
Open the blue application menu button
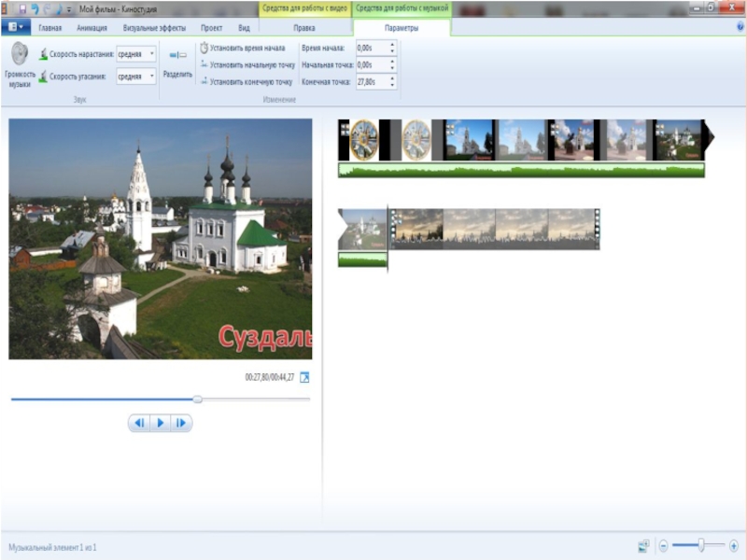point(14,28)
